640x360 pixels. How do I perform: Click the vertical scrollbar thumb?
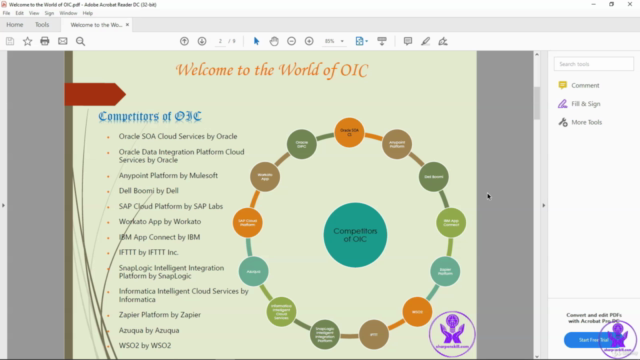tap(537, 103)
